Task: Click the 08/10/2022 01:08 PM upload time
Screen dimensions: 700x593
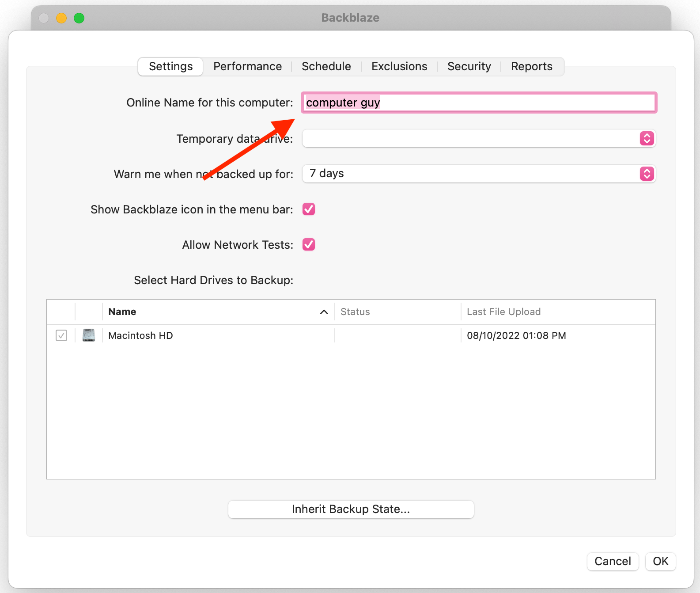Action: tap(516, 336)
